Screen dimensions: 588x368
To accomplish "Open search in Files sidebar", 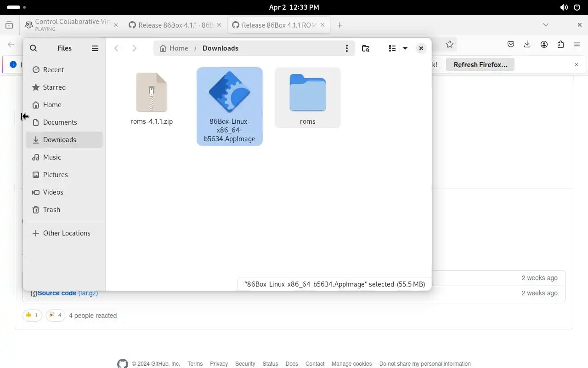I will [x=33, y=48].
